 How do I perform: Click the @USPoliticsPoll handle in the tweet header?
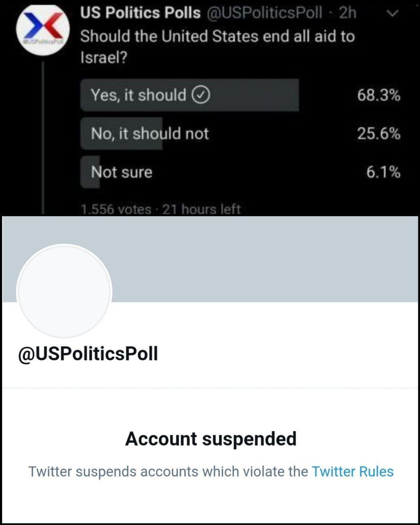265,13
